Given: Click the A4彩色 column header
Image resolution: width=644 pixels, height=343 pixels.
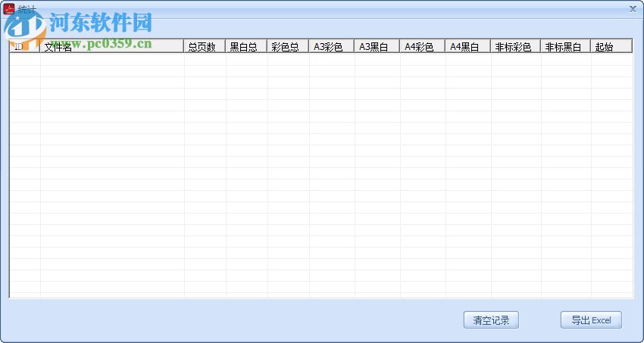Looking at the screenshot, I should click(422, 46).
